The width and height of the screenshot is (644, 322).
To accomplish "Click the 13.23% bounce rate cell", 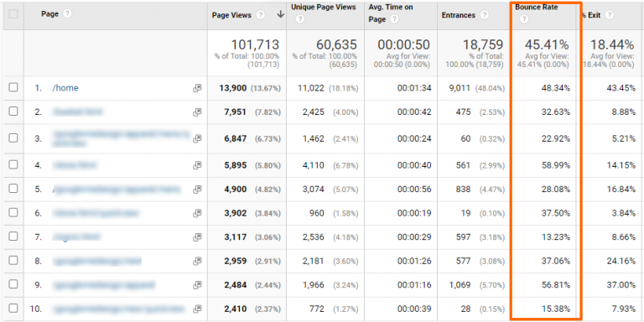I will pyautogui.click(x=555, y=237).
